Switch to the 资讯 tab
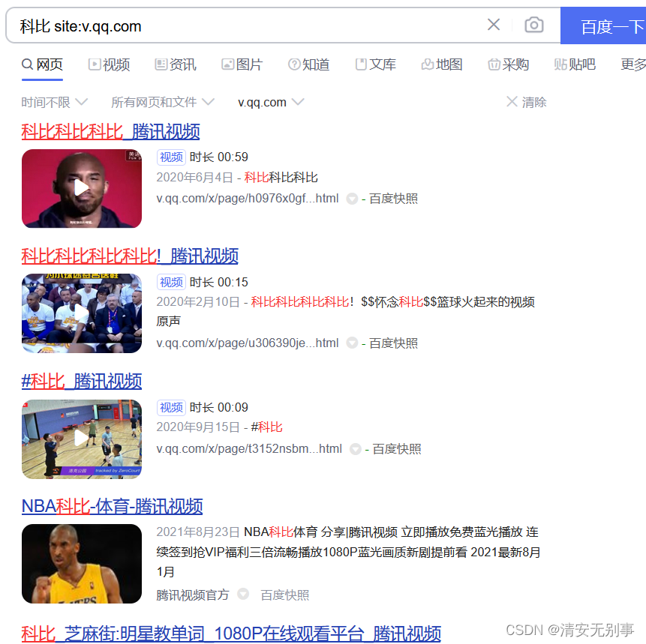 (x=176, y=64)
